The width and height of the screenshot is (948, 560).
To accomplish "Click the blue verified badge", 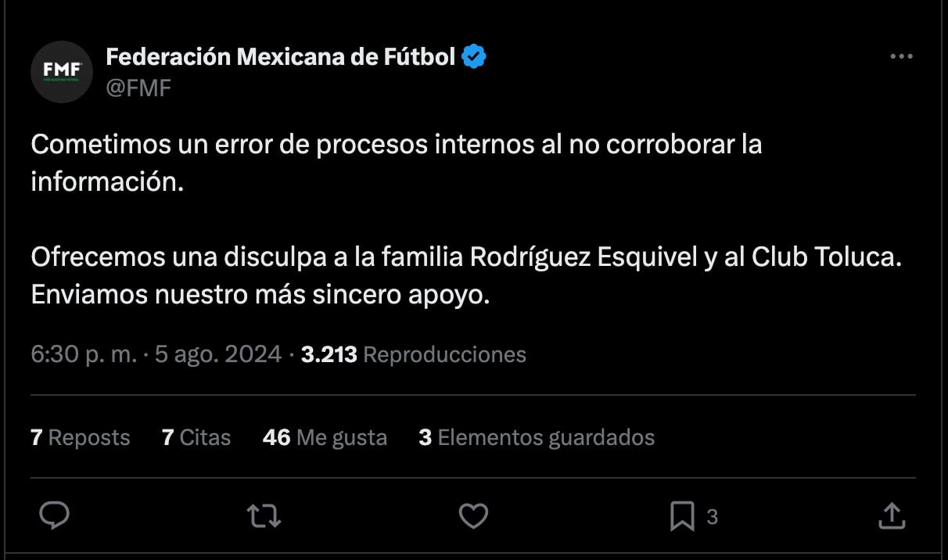I will tap(474, 57).
